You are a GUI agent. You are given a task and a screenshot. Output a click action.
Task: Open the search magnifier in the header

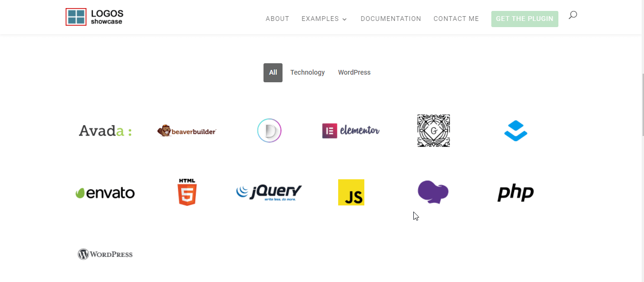572,15
